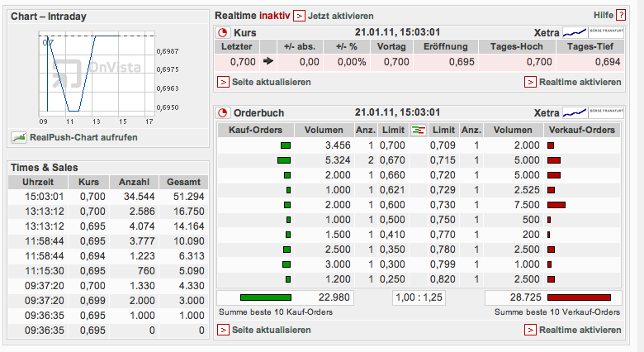The image size is (644, 352).
Task: Click the black trend arrow beside Letzter price
Action: tap(268, 61)
